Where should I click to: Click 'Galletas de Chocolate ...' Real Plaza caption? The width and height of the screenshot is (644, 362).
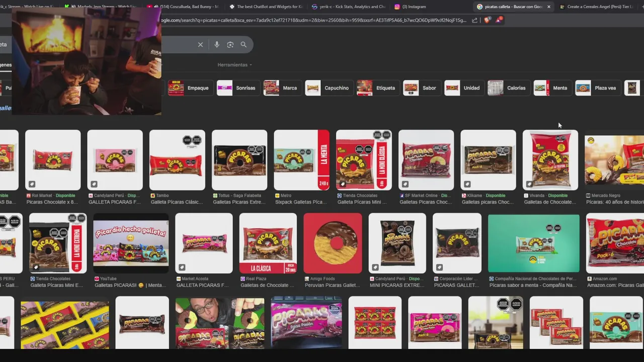[x=267, y=285]
